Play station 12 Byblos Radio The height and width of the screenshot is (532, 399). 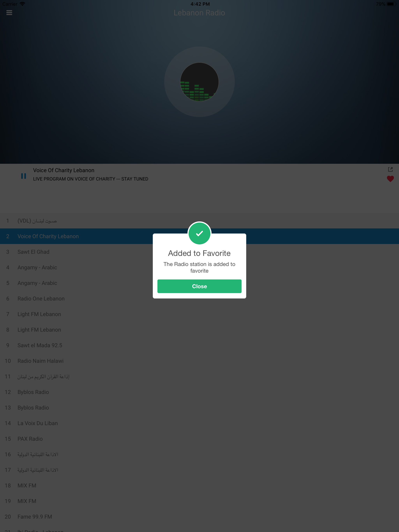(x=199, y=392)
